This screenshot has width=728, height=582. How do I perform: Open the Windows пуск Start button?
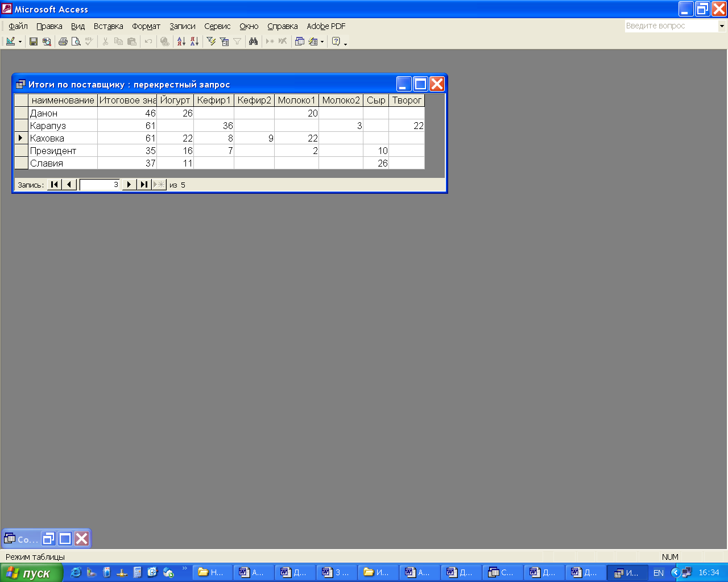(x=31, y=573)
